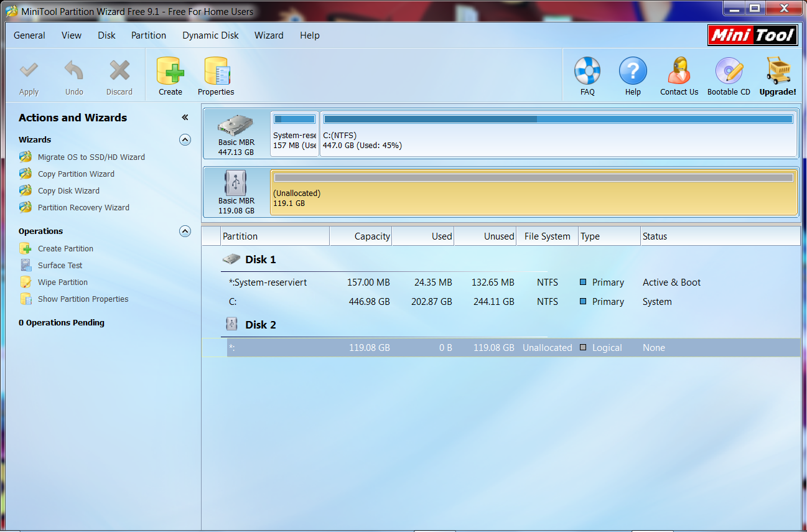Start the Copy Disk Wizard
807x532 pixels.
coord(68,190)
